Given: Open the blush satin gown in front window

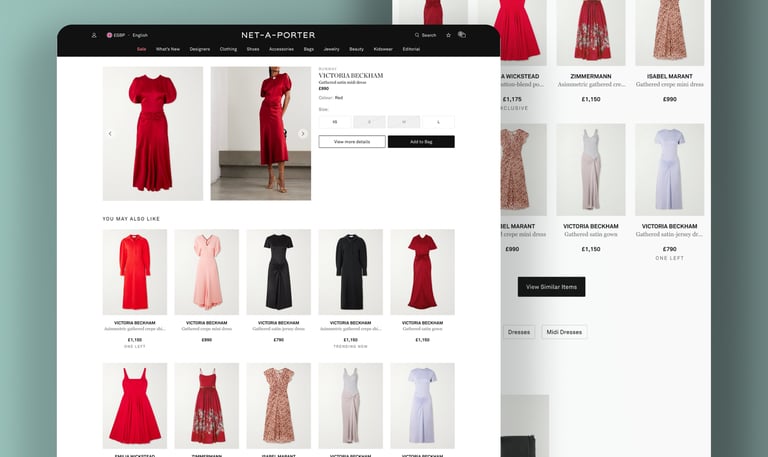Looking at the screenshot, I should (x=351, y=406).
